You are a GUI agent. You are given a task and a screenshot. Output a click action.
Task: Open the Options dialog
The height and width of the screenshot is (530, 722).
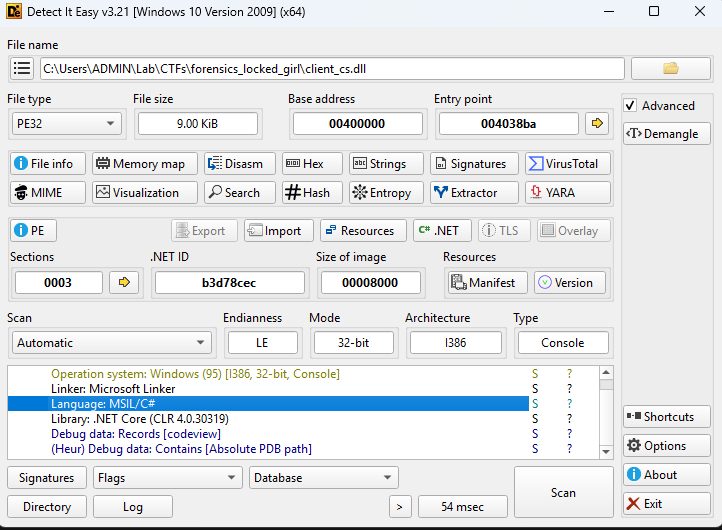coord(667,446)
